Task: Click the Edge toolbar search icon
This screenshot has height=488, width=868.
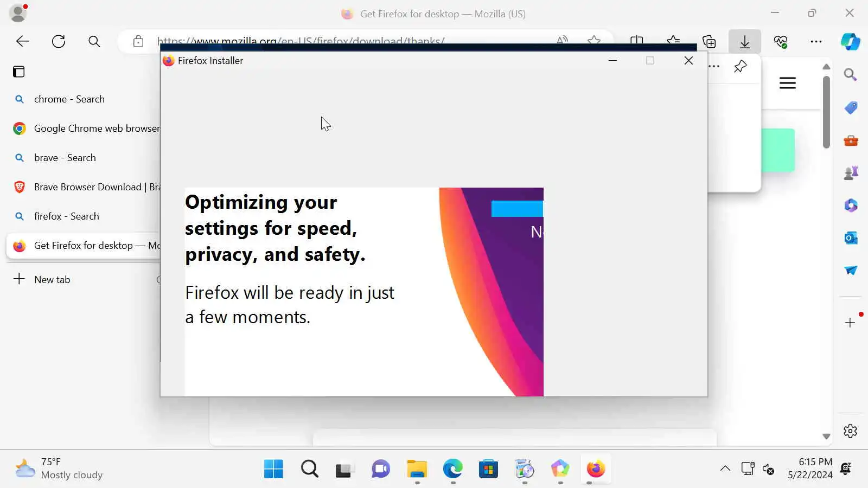Action: pyautogui.click(x=94, y=41)
